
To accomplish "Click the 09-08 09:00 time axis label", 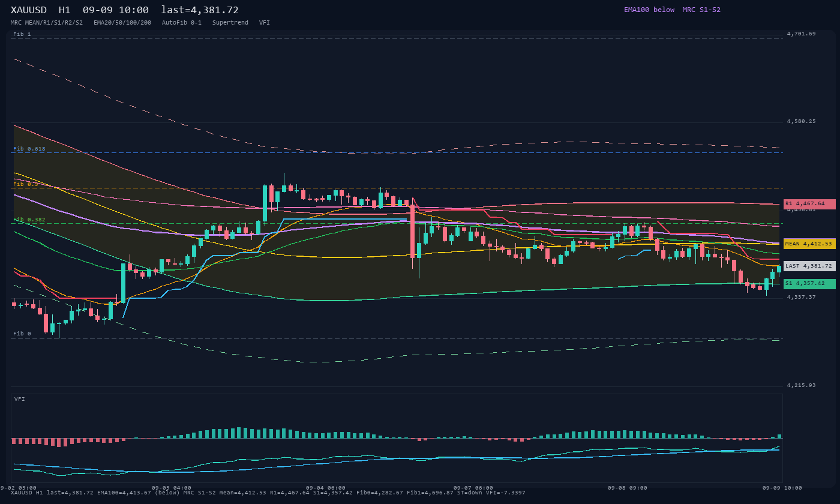I will 628,488.
